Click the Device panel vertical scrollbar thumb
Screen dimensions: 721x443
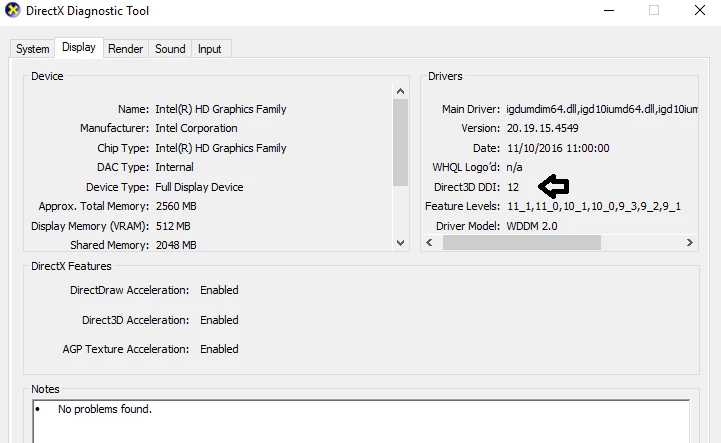[x=401, y=142]
